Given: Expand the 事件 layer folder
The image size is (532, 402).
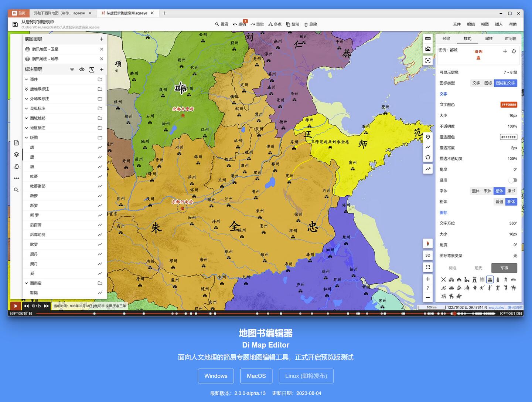Looking at the screenshot, I should pyautogui.click(x=27, y=80).
